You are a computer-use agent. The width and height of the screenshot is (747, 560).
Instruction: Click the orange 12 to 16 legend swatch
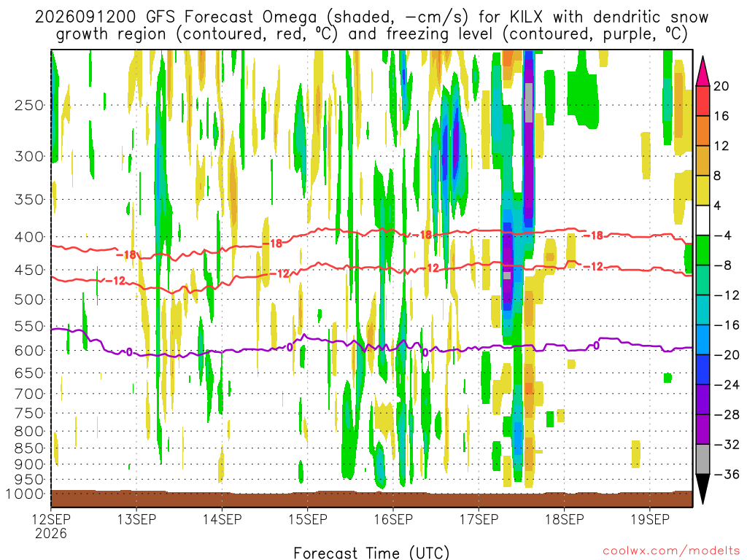[703, 131]
